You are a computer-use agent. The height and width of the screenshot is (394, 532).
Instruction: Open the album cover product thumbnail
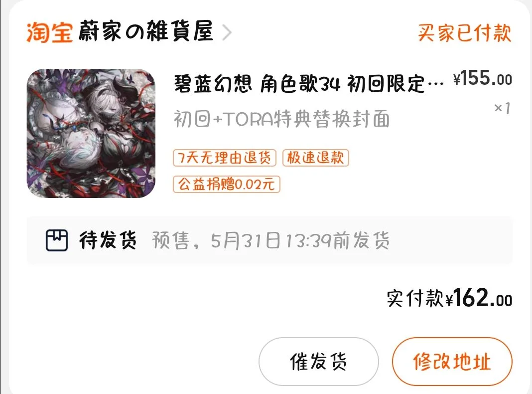pyautogui.click(x=91, y=133)
